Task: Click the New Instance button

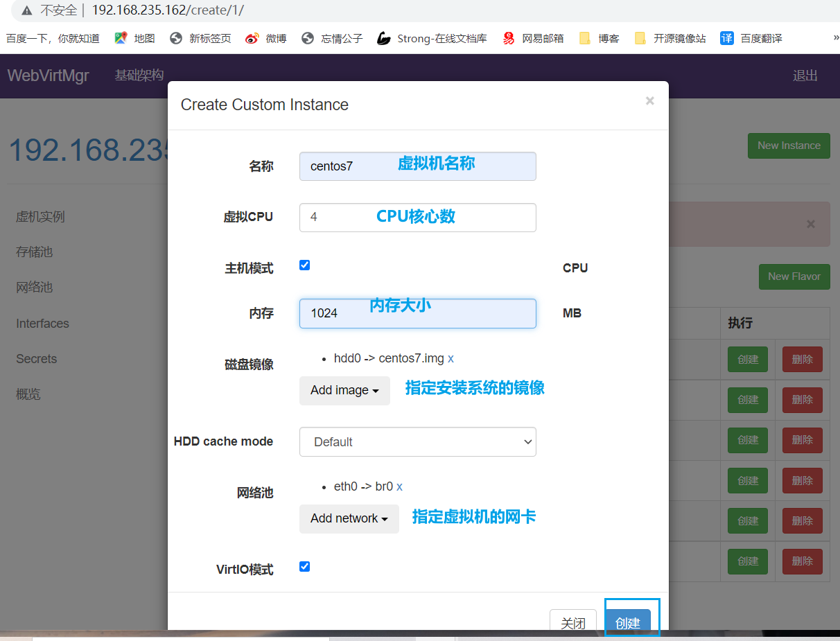Action: pyautogui.click(x=789, y=146)
